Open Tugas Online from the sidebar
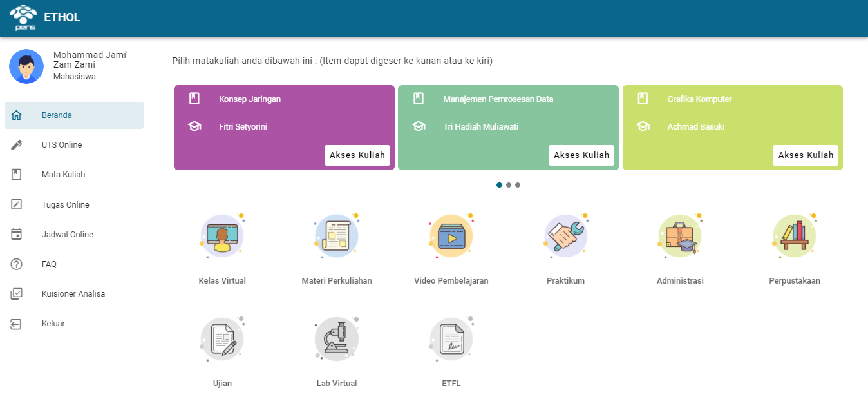Screen dimensions: 868x399 pyautogui.click(x=64, y=204)
